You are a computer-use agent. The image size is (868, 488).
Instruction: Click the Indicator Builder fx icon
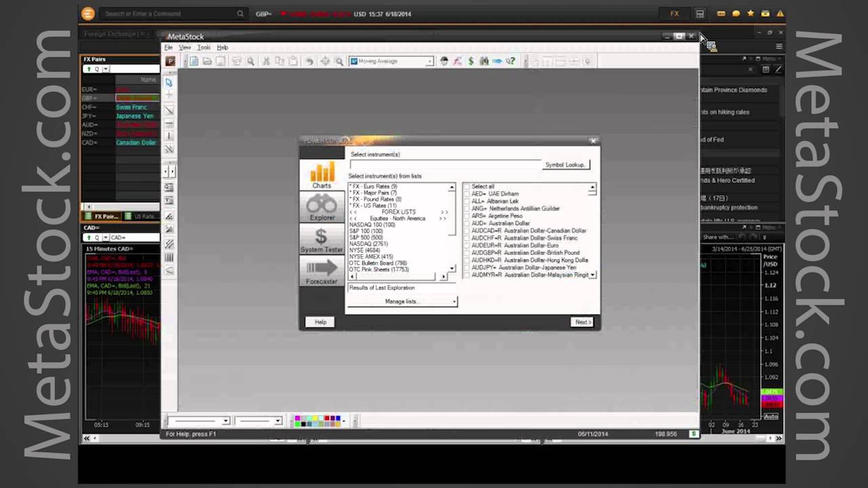pos(457,61)
